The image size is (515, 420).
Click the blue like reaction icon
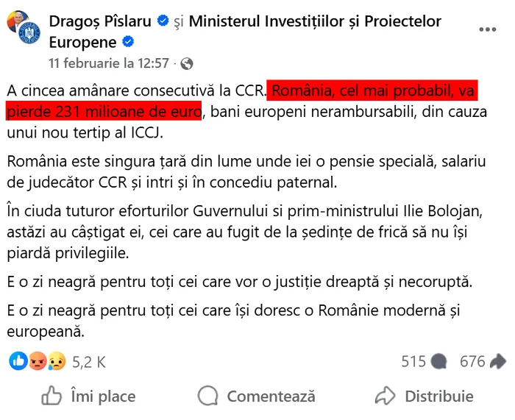coord(18,361)
